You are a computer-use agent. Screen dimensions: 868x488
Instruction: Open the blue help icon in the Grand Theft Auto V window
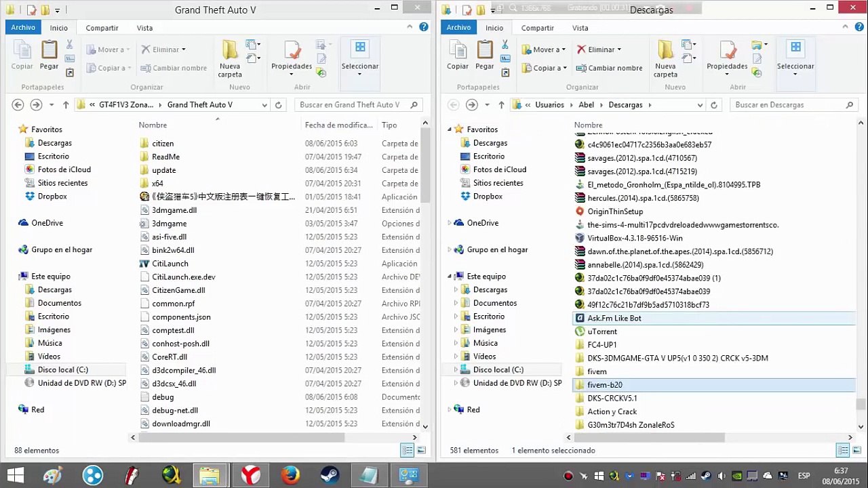pos(424,27)
